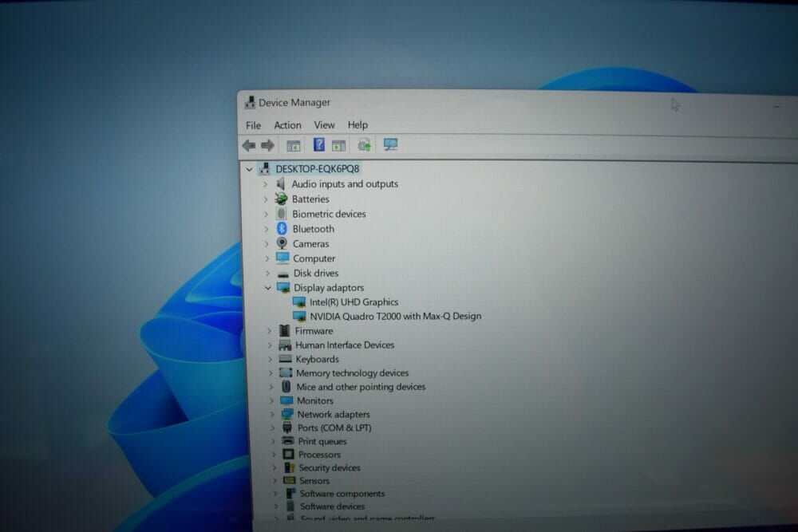Expand the Firmware category chevron
Image resolution: width=798 pixels, height=532 pixels.
click(269, 331)
